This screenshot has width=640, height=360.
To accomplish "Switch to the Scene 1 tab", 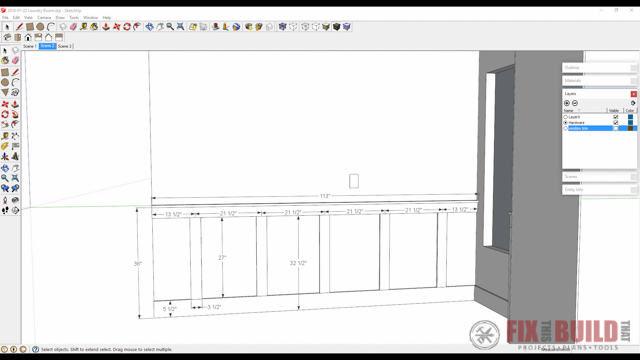I will pos(30,46).
